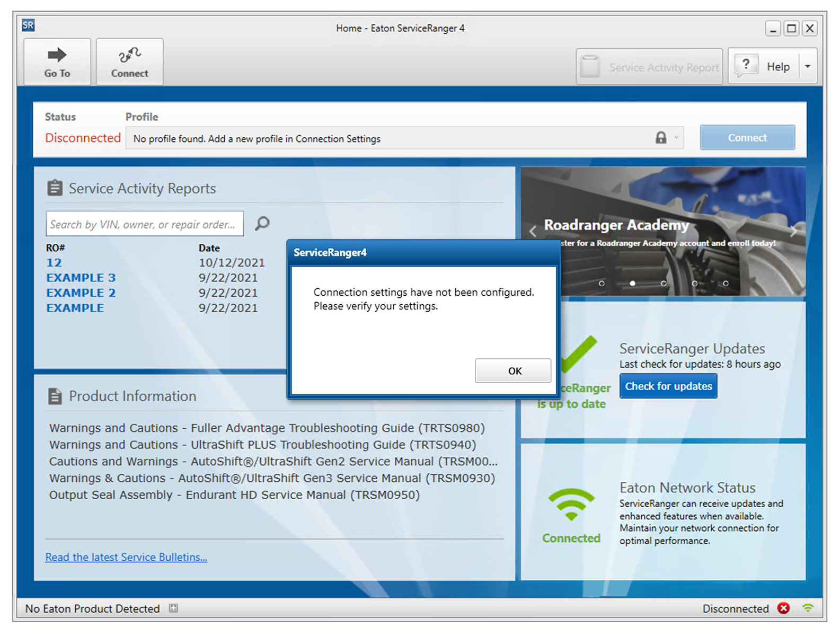Click the Date column header
This screenshot has width=840, height=636.
click(x=209, y=248)
